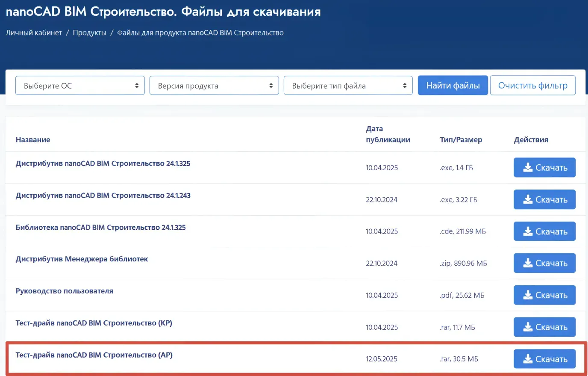Download the library 24.1.325 .cde file
The image size is (588, 376).
(544, 231)
